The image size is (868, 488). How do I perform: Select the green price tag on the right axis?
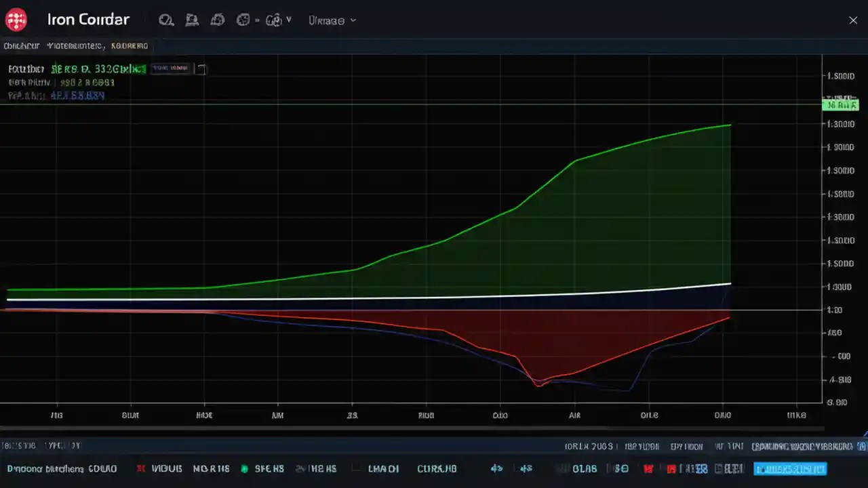pos(841,105)
